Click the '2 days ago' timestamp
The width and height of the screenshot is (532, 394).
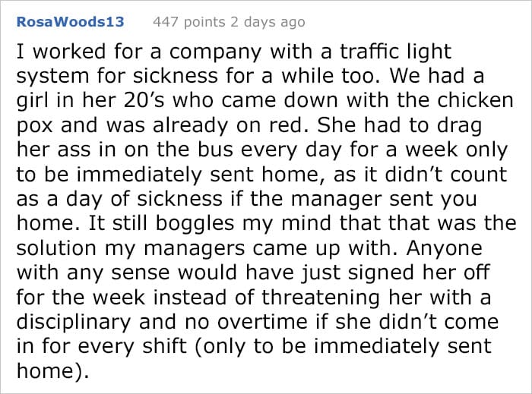(268, 22)
